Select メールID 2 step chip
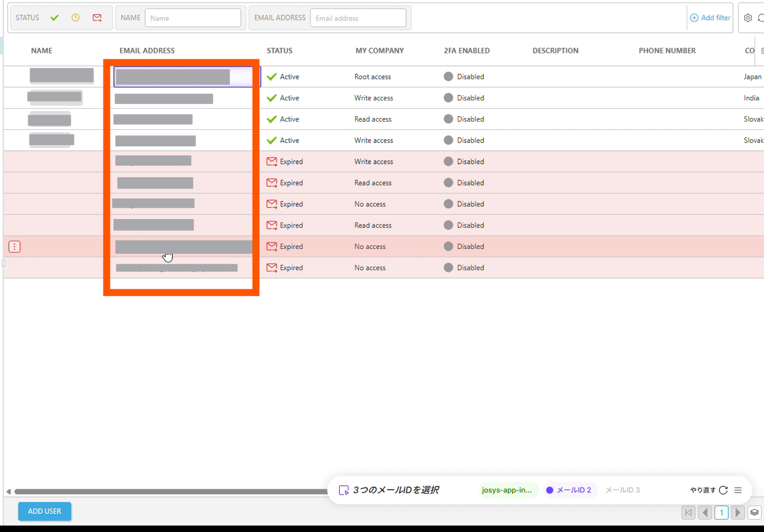This screenshot has height=532, width=764. coord(568,490)
